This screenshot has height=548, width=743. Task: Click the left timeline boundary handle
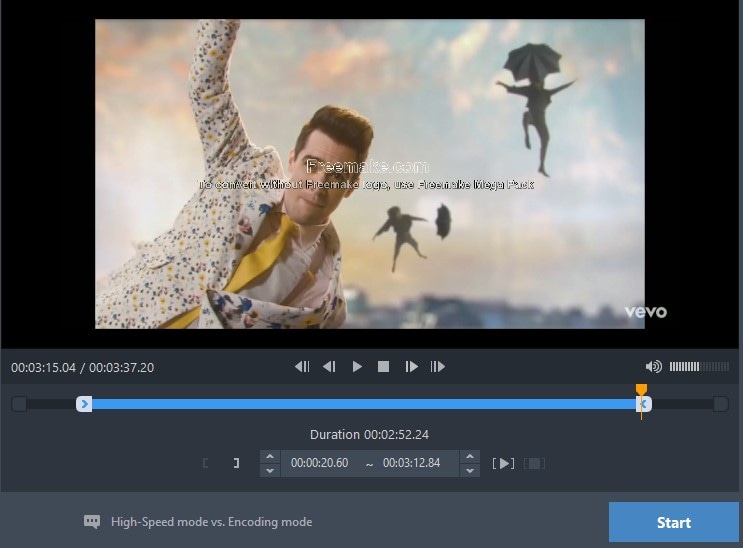(19, 404)
